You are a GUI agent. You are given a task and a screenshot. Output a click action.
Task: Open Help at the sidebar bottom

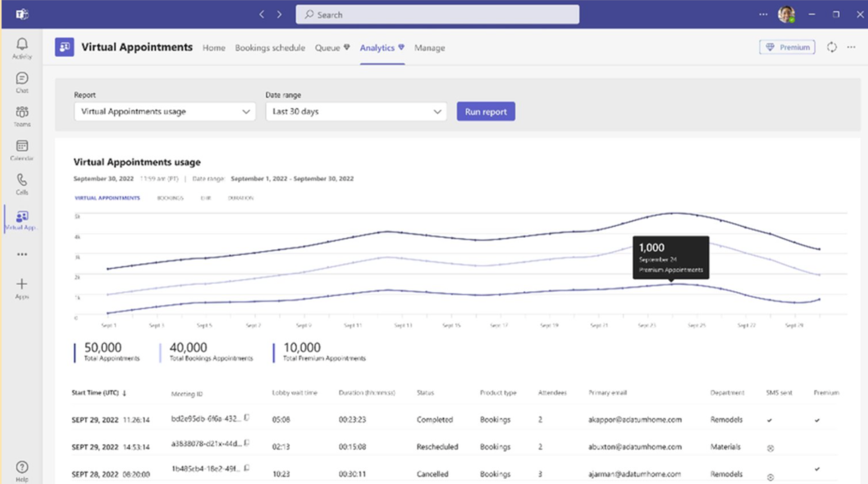coord(22,471)
